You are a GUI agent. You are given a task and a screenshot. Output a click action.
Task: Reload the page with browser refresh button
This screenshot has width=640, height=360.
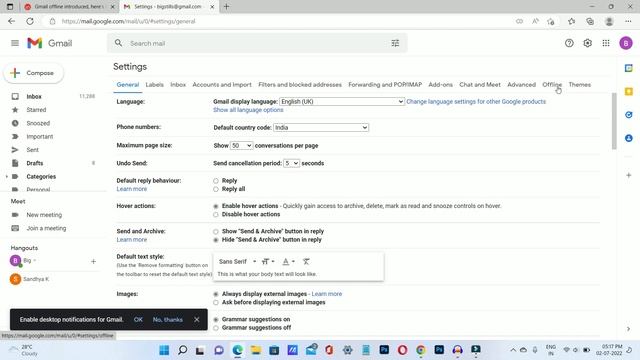30,21
